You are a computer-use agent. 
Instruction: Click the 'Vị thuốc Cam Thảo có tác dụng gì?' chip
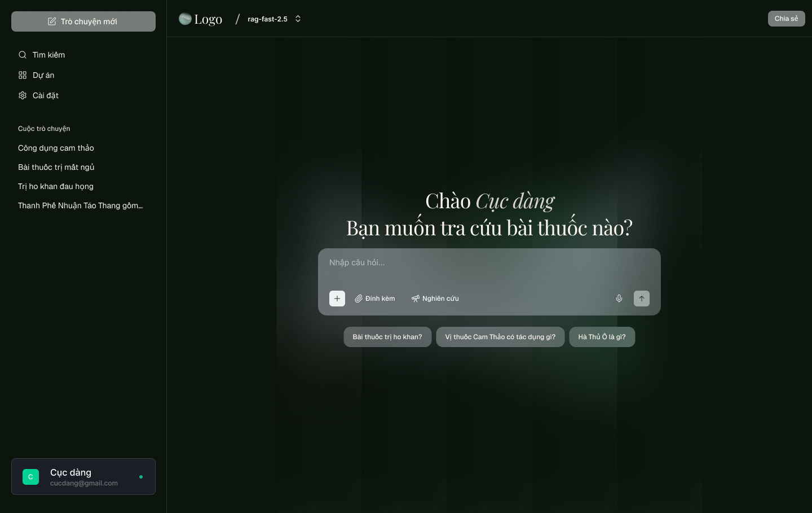coord(500,337)
